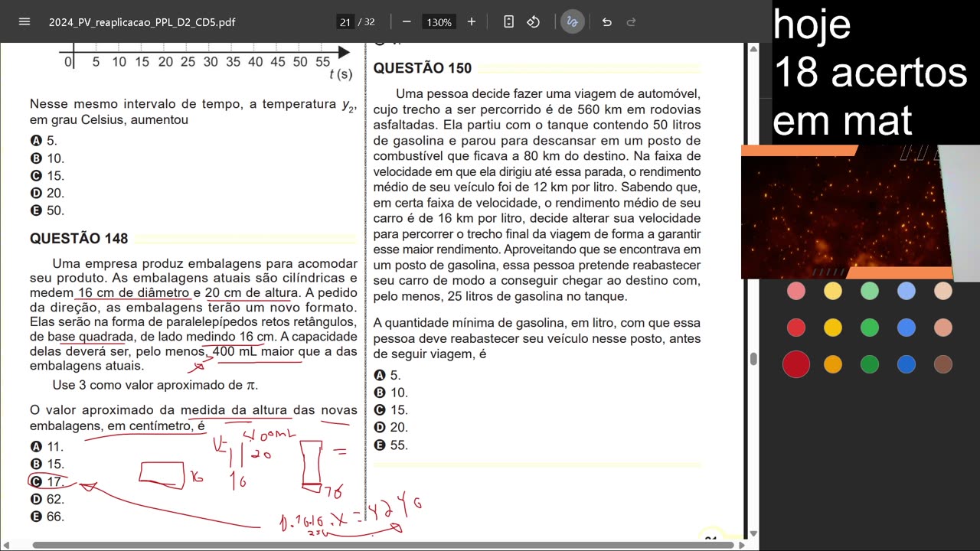980x551 pixels.
Task: Redo the annotation
Action: click(x=632, y=21)
